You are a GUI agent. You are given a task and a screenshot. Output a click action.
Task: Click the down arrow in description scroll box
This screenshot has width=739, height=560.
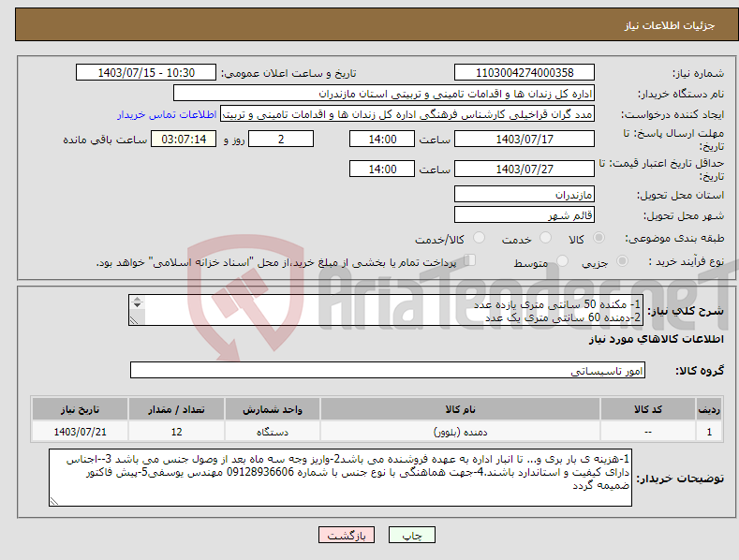(137, 305)
